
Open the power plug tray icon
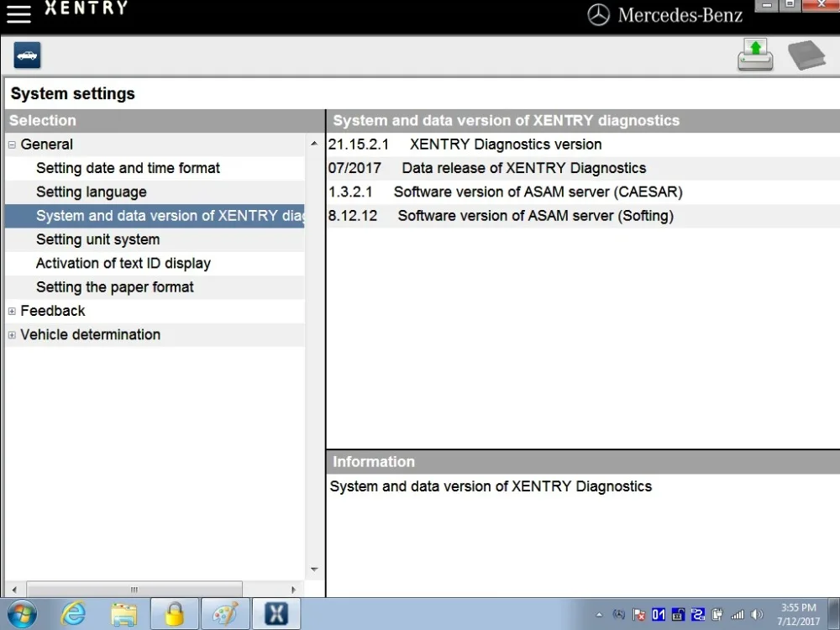coord(717,615)
